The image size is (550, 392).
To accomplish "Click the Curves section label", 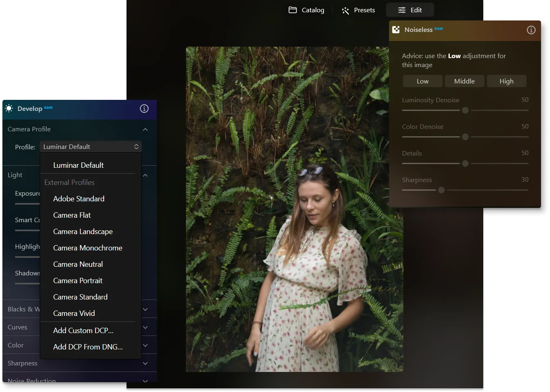I will point(17,327).
